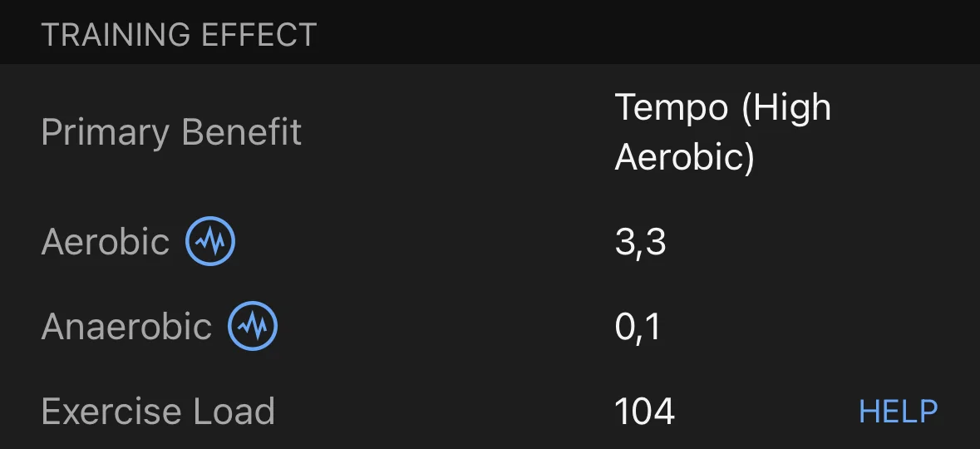The height and width of the screenshot is (449, 980).
Task: Tap the Anaerobic score 0,1
Action: click(638, 327)
